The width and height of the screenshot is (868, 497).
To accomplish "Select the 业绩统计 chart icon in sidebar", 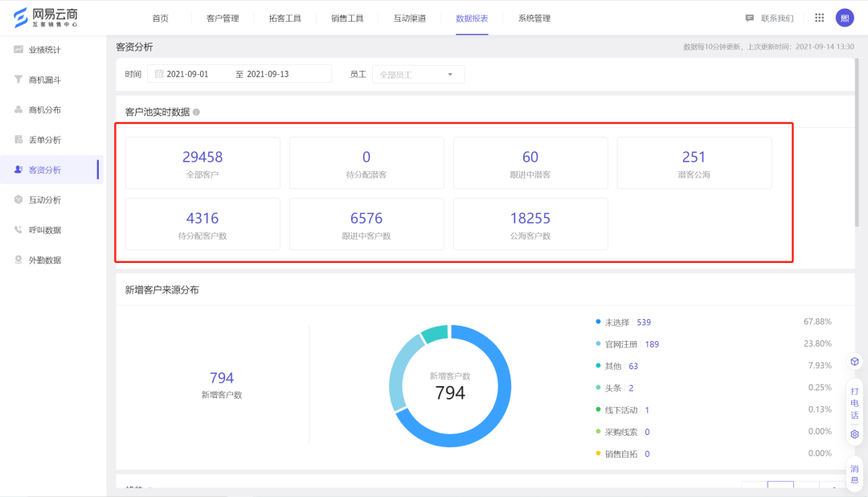I will coord(18,49).
